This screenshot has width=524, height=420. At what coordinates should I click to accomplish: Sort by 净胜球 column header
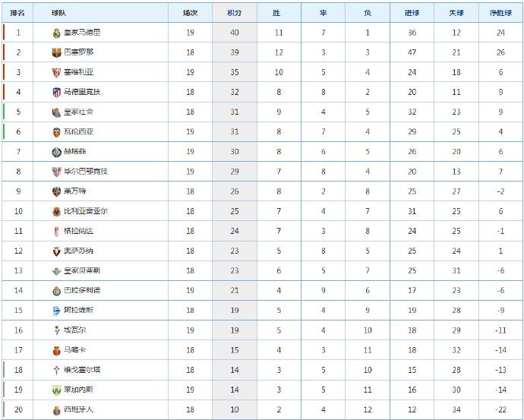[500, 13]
